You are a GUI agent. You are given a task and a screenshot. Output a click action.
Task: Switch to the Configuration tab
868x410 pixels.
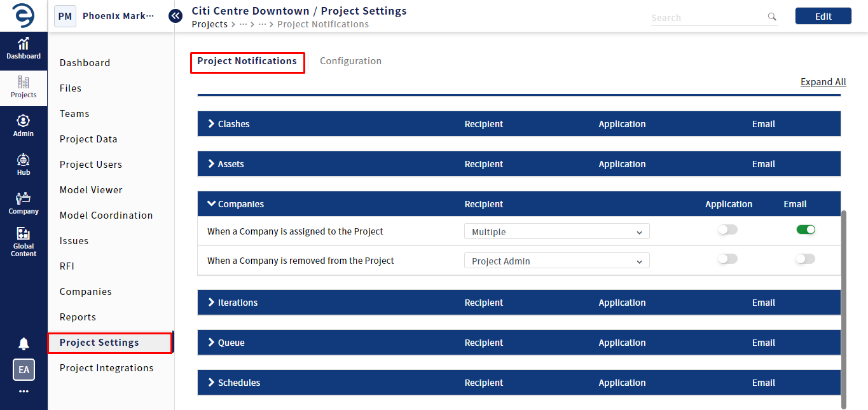pos(350,61)
